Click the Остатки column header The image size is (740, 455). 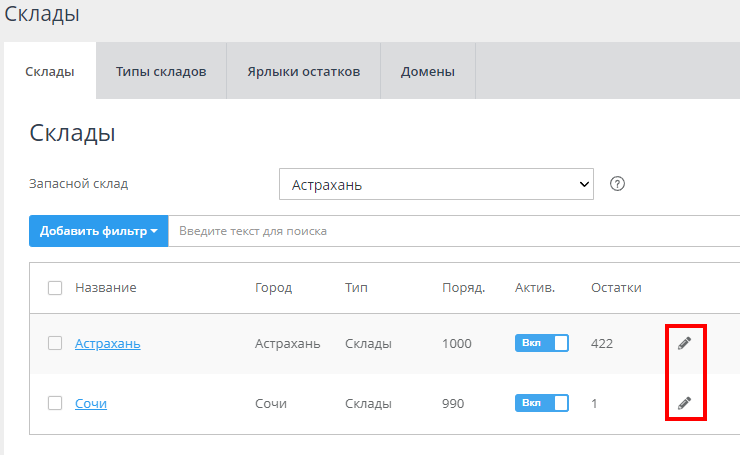616,288
